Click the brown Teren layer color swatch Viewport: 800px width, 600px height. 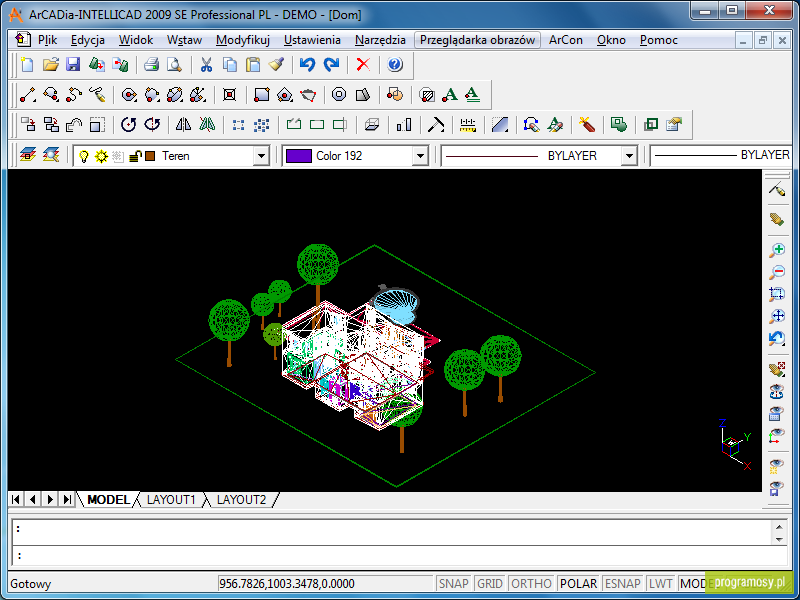tap(150, 156)
